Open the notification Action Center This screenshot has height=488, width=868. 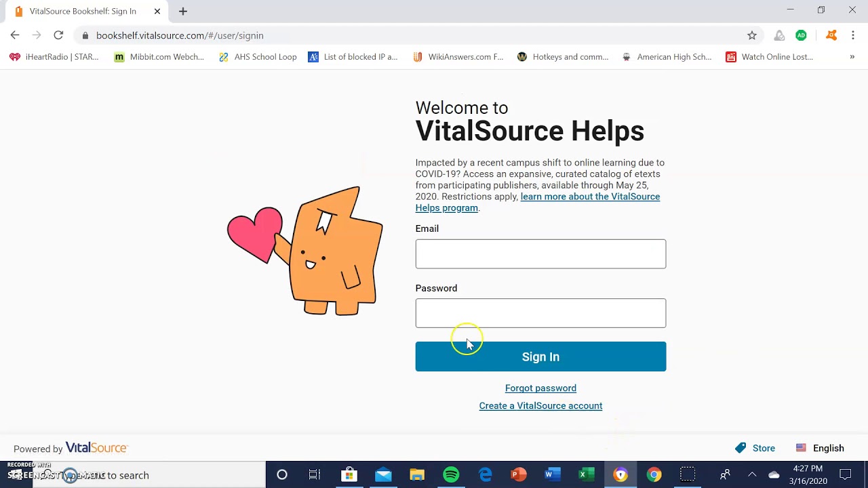coord(846,475)
